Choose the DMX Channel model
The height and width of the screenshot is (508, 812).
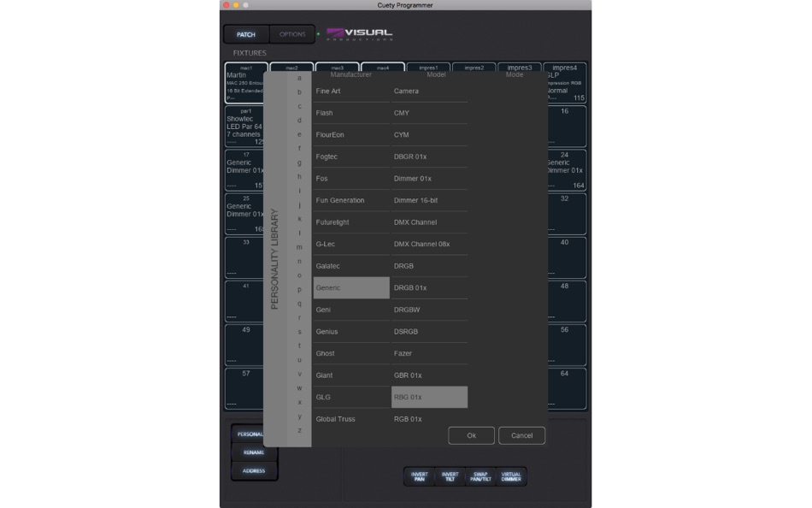coord(429,222)
